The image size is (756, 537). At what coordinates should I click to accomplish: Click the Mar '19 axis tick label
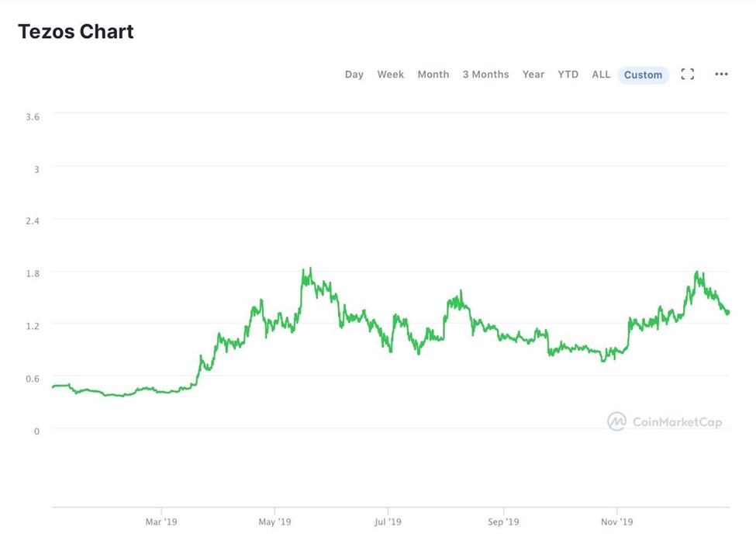point(161,521)
